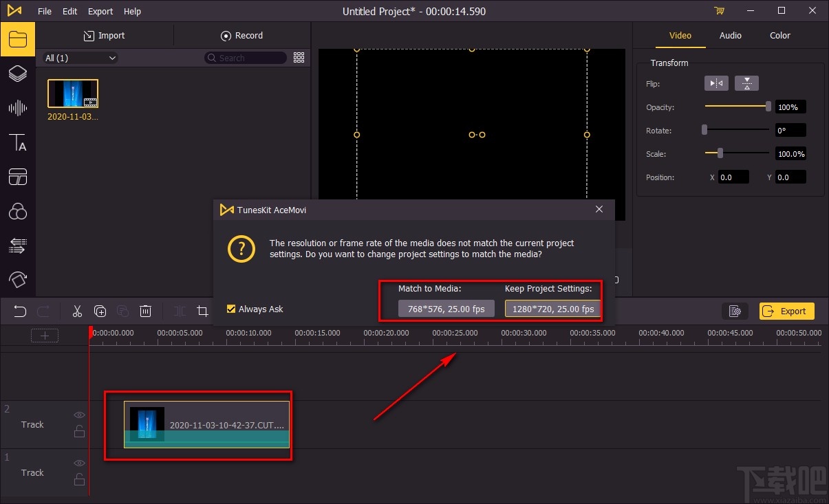Click the Record button
This screenshot has width=829, height=504.
pyautogui.click(x=241, y=36)
